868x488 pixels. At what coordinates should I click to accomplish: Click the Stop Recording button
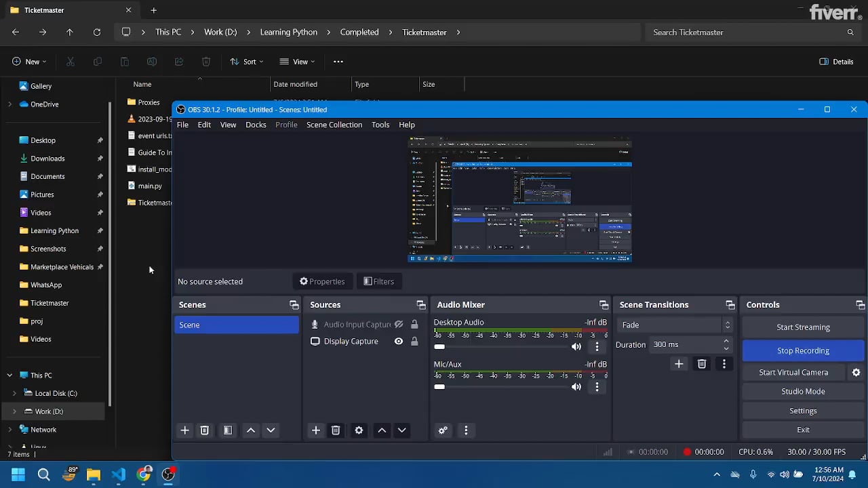803,350
